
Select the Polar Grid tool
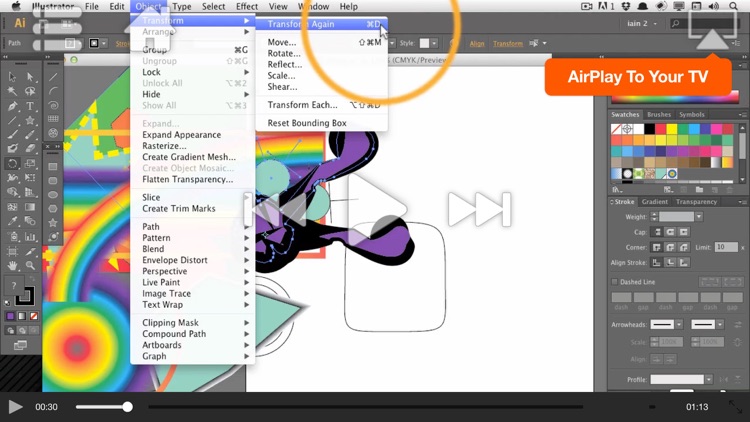click(53, 133)
